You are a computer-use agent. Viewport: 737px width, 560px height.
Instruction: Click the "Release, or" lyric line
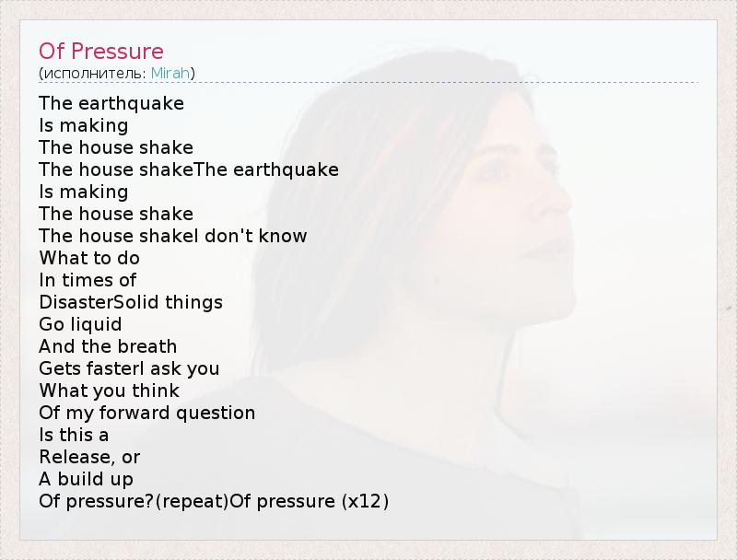tap(89, 457)
